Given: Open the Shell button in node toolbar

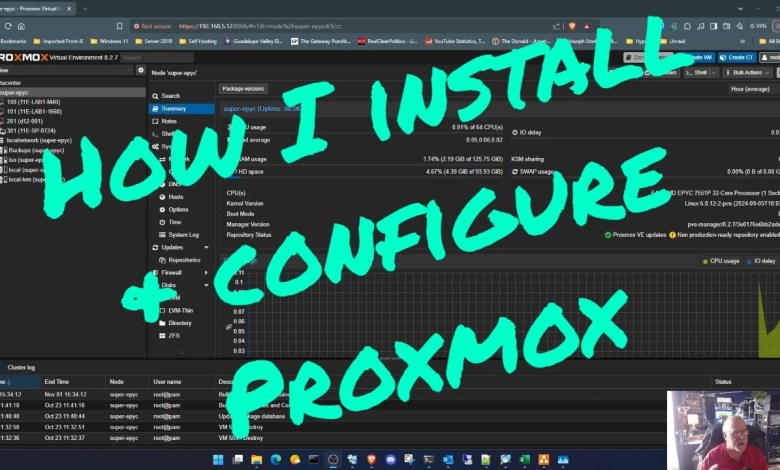Looking at the screenshot, I should [x=696, y=73].
